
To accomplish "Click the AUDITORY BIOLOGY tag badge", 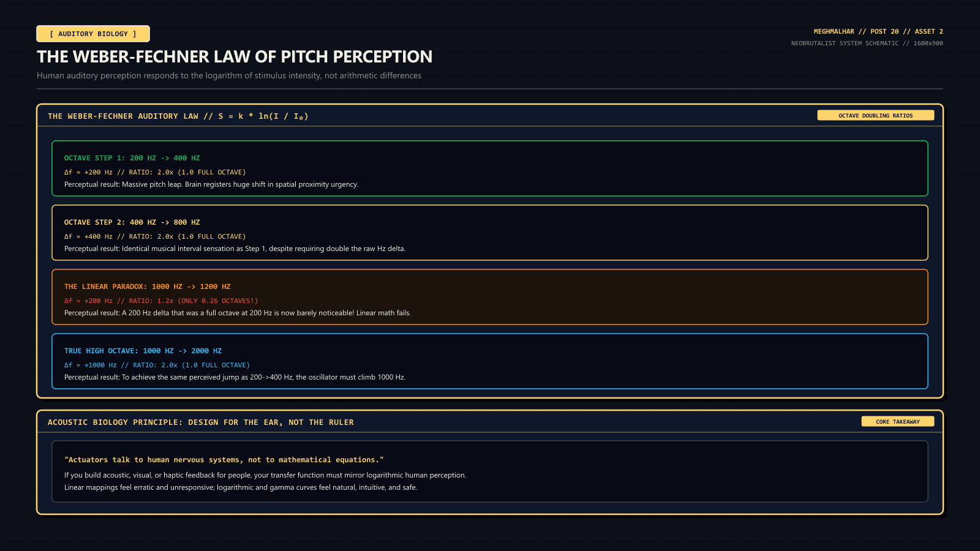I will point(93,34).
